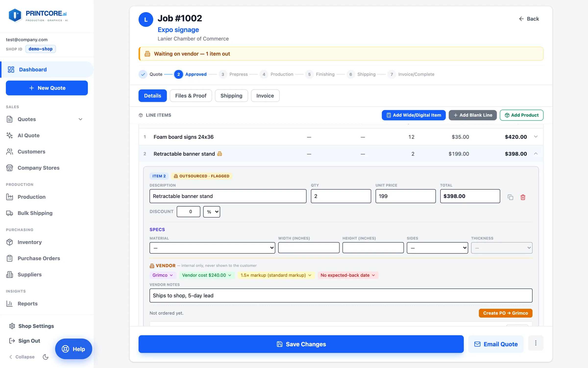Expand the Foam board signs row
Image resolution: width=588 pixels, height=368 pixels.
pos(536,137)
